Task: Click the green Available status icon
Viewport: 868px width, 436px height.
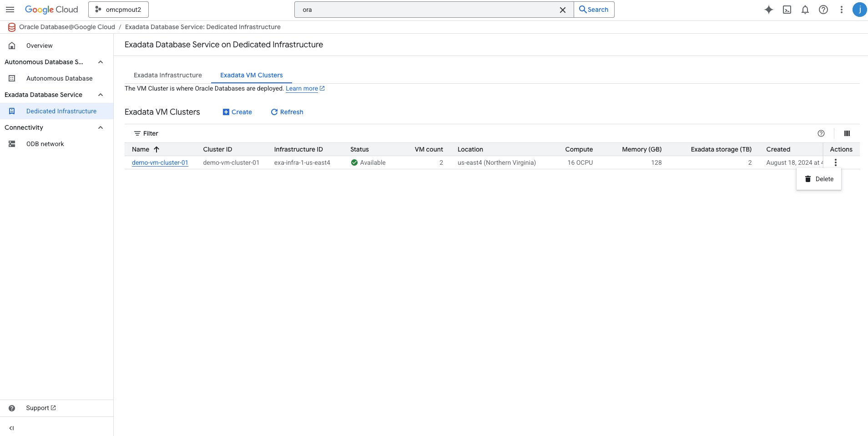Action: coord(354,162)
